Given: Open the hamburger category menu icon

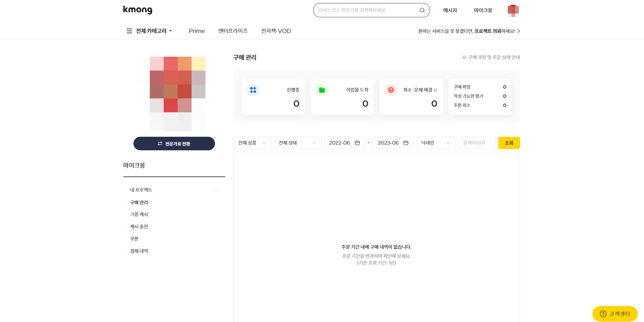Looking at the screenshot, I should click(129, 31).
